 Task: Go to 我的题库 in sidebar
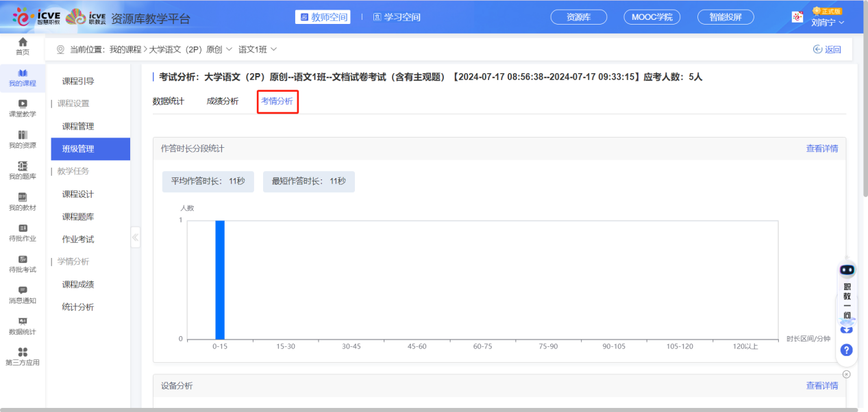23,170
